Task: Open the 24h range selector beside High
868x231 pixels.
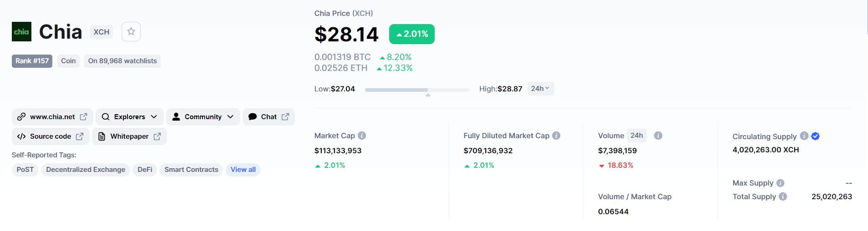Action: (540, 89)
